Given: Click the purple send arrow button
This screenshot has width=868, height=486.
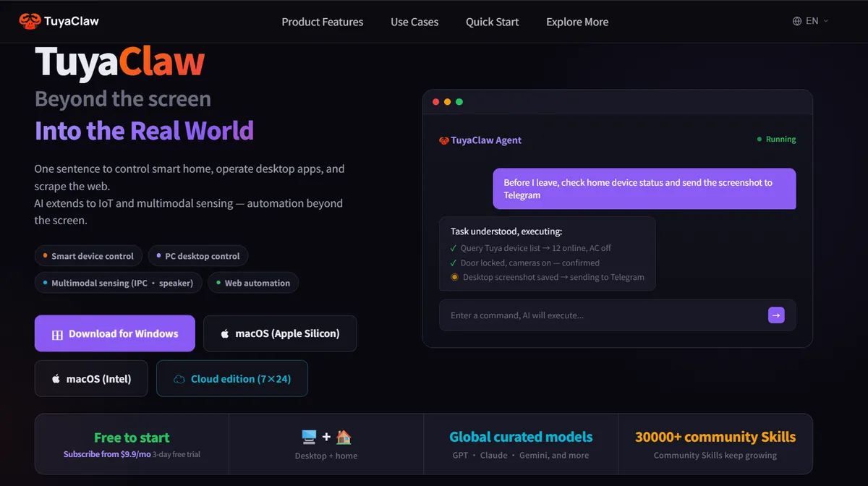Looking at the screenshot, I should click(x=776, y=315).
